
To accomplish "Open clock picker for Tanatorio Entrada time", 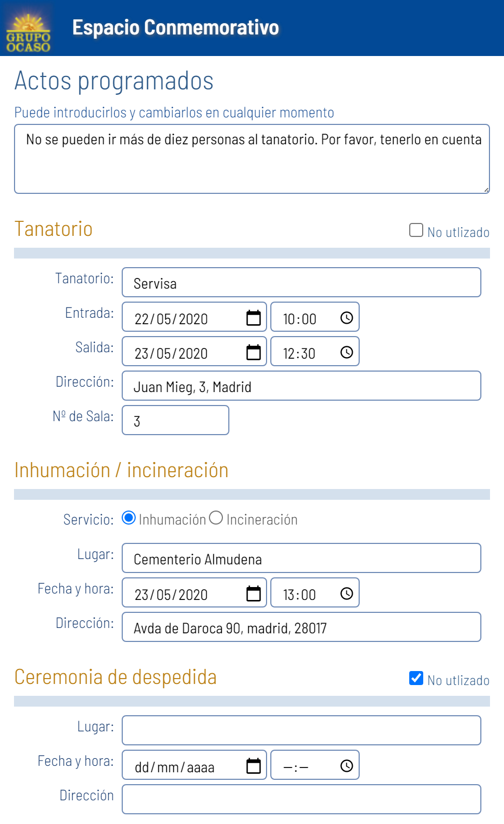I will tap(347, 318).
